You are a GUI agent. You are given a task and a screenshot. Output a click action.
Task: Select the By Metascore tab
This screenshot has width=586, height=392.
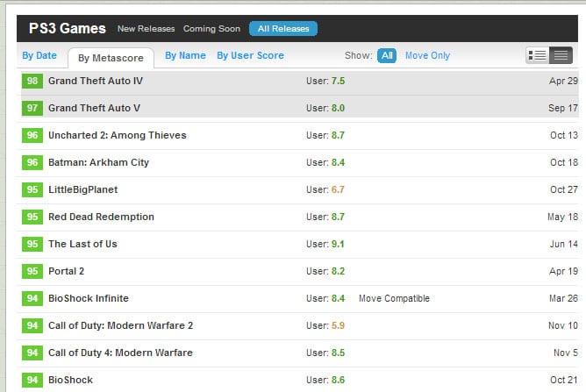111,58
